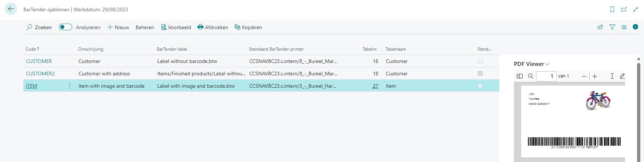Screen dimensions: 644x162
Task: Open page in new window icon
Action: [x=624, y=9]
